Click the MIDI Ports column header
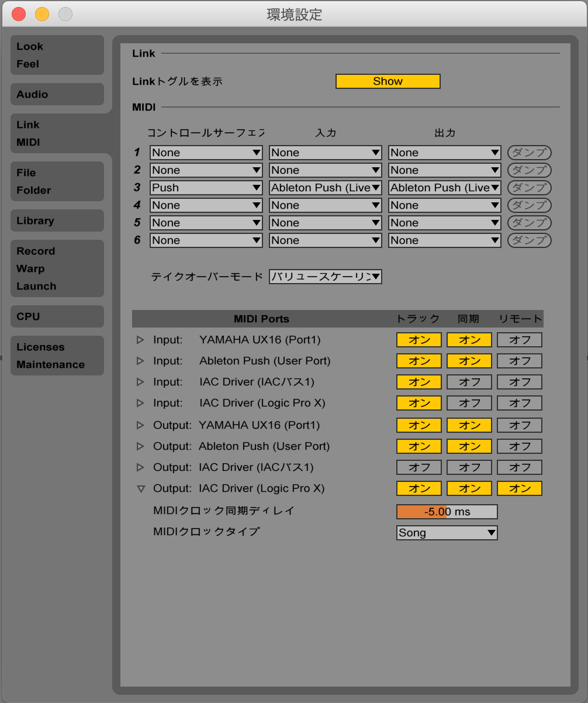588x703 pixels. (261, 319)
